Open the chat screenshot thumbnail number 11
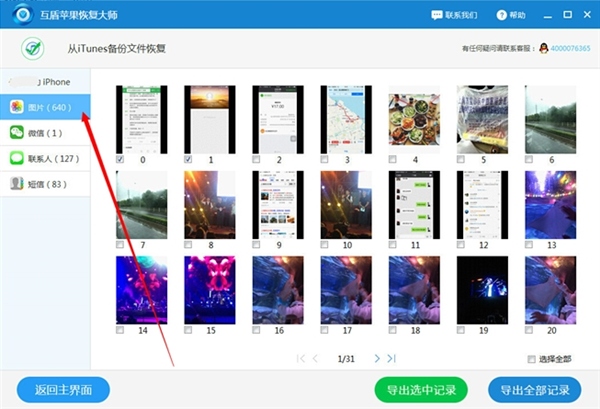Viewport: 600px width, 409px height. click(414, 205)
